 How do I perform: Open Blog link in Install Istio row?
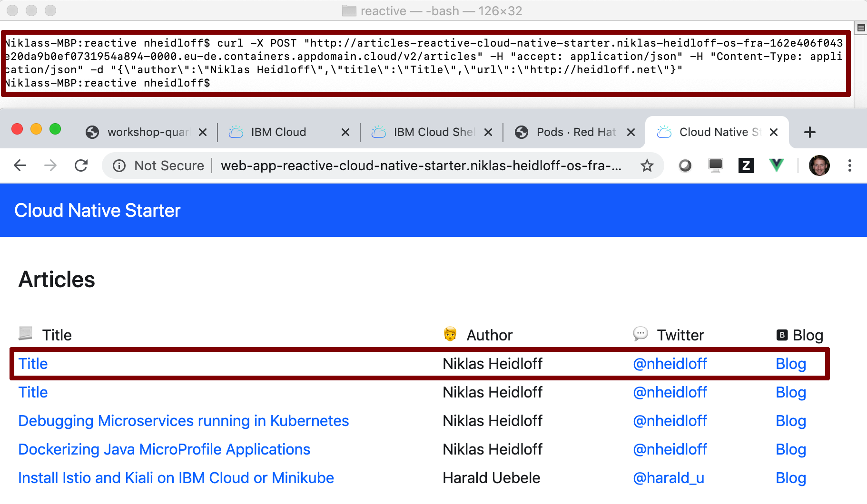[x=791, y=478]
